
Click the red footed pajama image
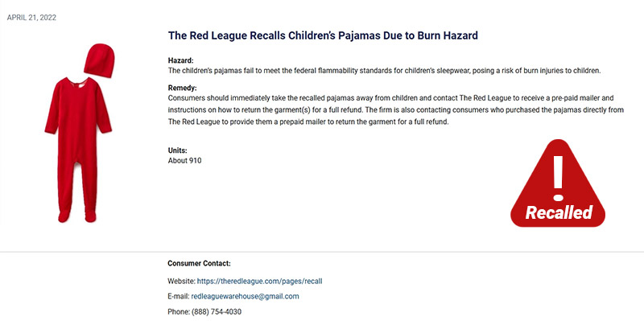coord(78,150)
